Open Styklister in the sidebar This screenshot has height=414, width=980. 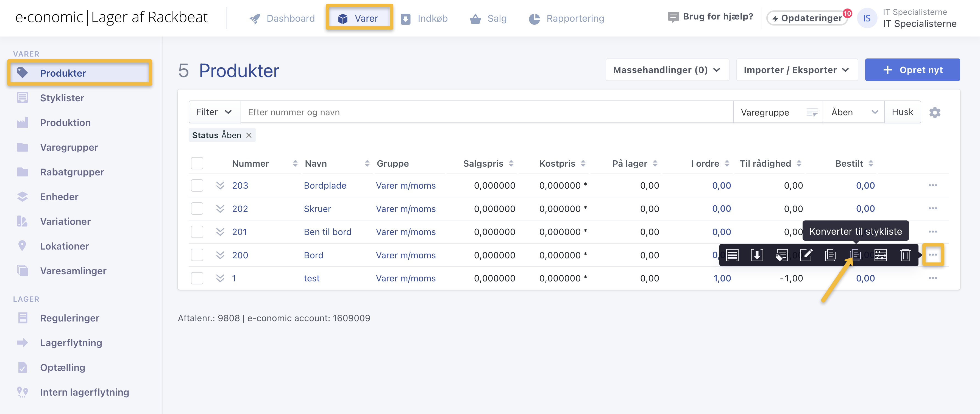(x=62, y=98)
